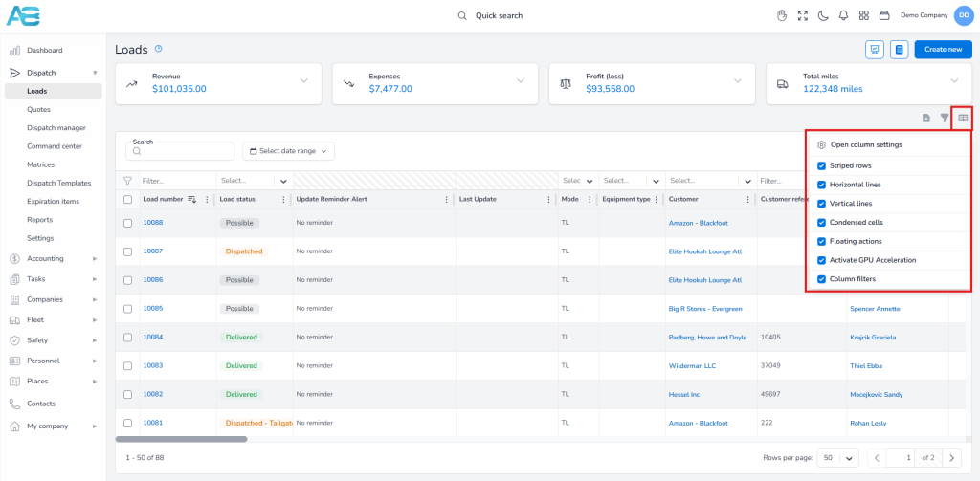The width and height of the screenshot is (980, 481).
Task: Click Open column settings
Action: tap(865, 145)
